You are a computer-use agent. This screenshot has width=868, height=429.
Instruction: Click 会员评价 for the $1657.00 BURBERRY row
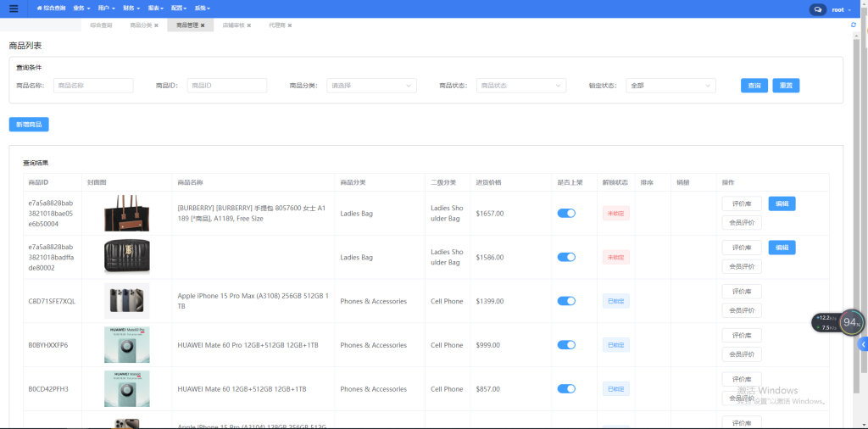[742, 222]
